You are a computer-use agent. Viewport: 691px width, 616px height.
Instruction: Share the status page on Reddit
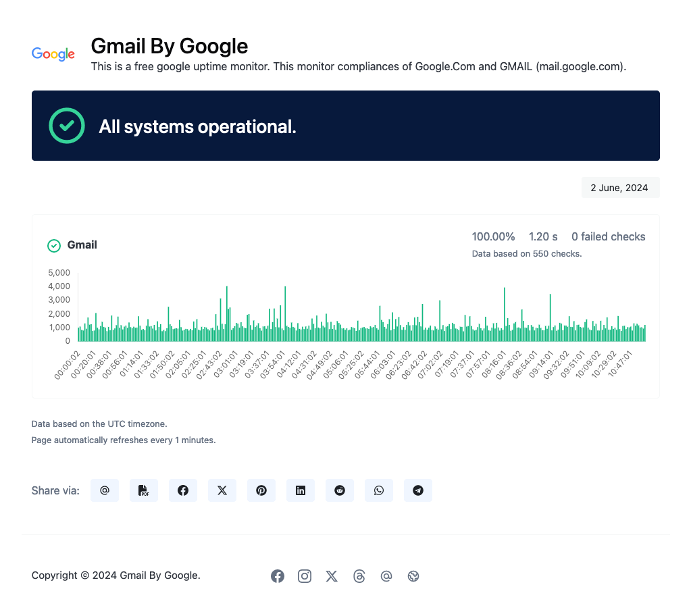click(340, 490)
